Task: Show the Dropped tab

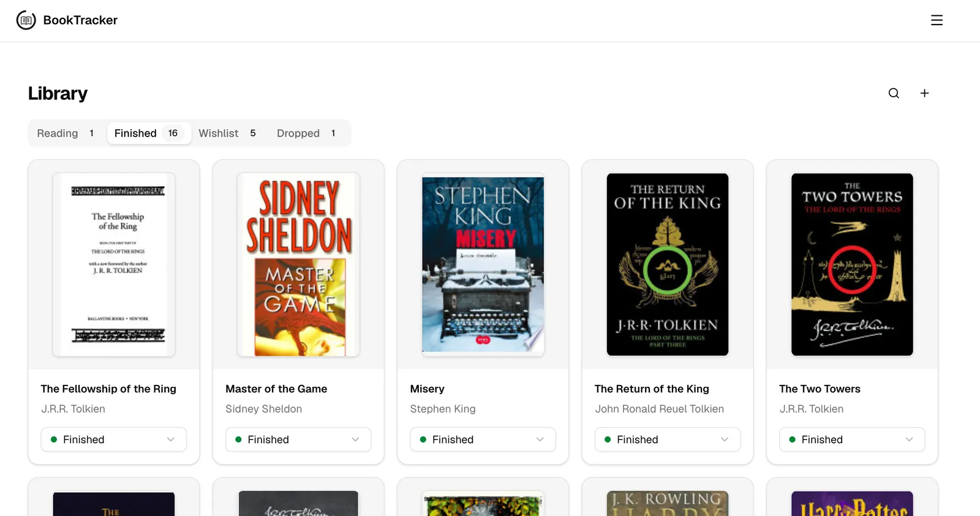Action: point(307,133)
